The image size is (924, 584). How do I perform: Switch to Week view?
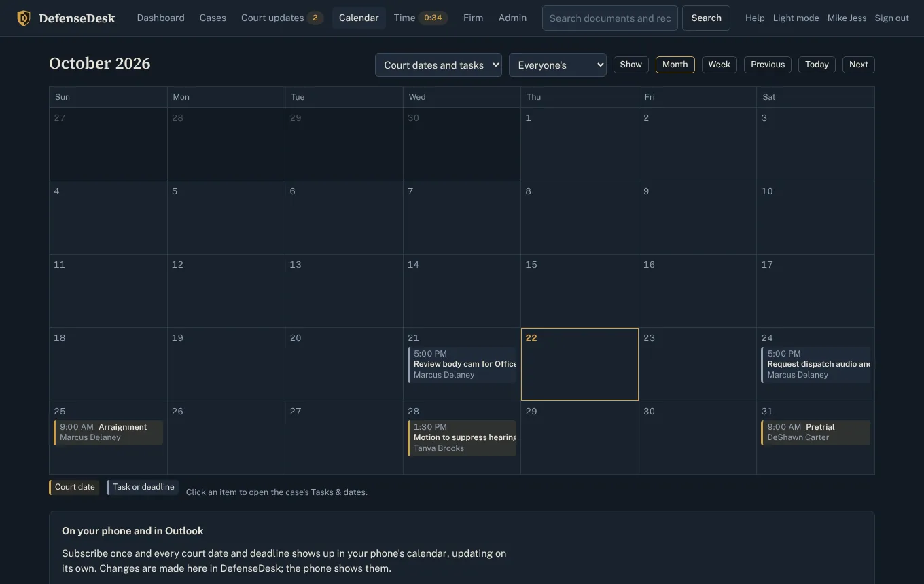tap(719, 65)
